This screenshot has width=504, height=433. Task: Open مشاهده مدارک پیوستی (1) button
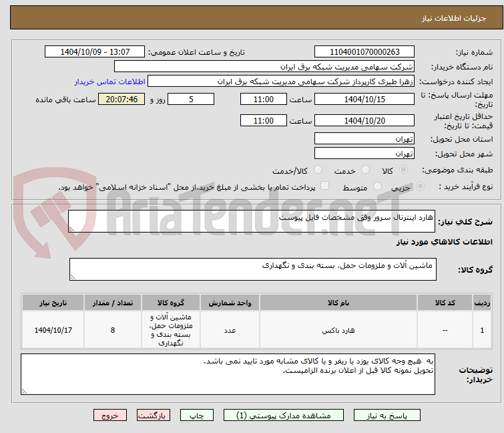coord(284,416)
